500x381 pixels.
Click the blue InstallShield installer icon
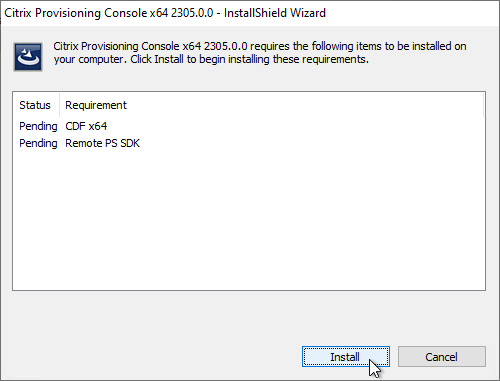[28, 57]
